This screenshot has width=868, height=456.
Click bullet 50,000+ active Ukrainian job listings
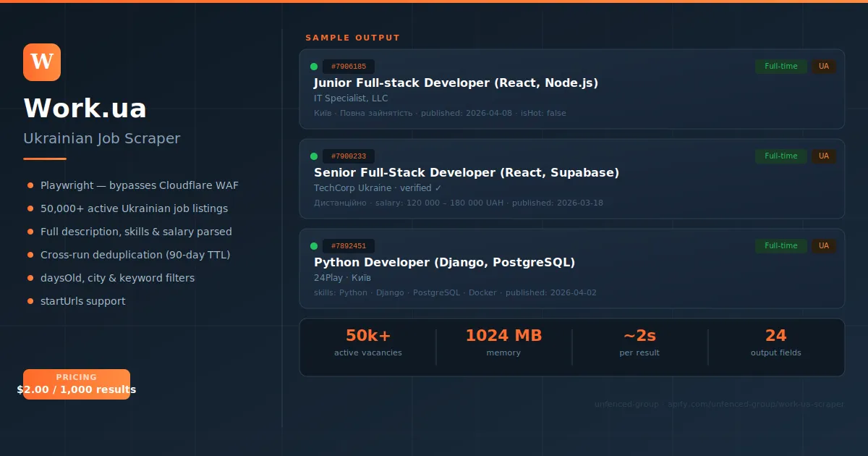[x=134, y=208]
